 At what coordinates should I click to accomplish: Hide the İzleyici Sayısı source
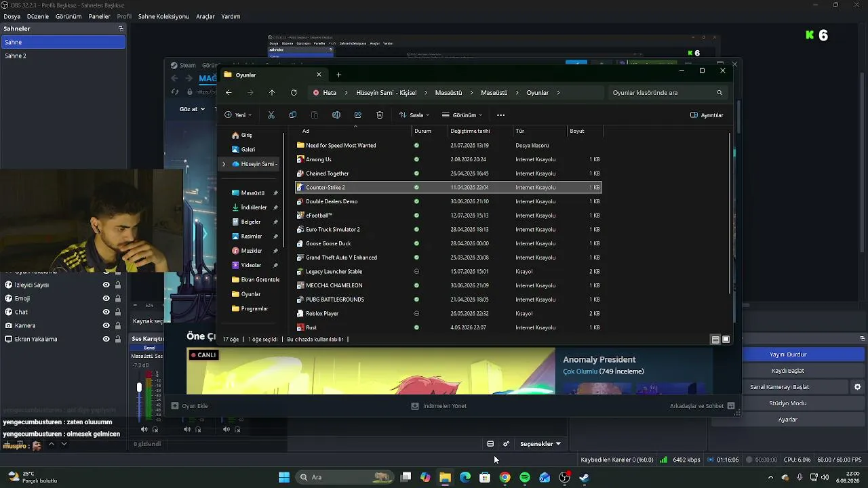tap(106, 285)
